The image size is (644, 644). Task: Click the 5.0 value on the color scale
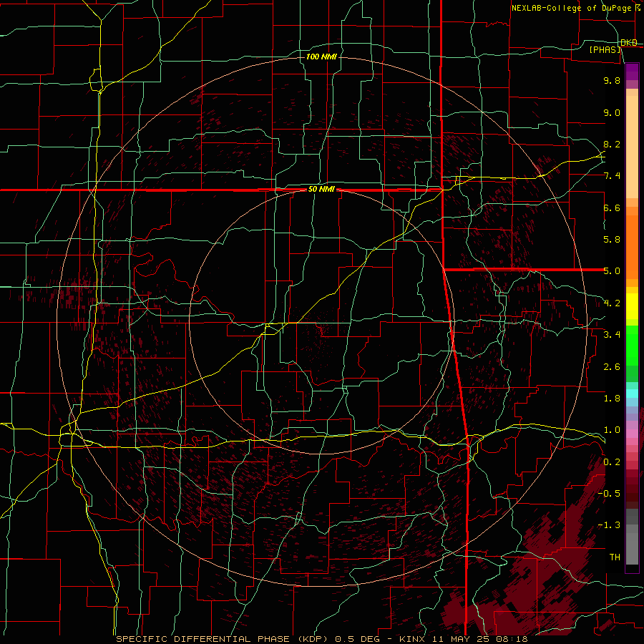coord(612,271)
